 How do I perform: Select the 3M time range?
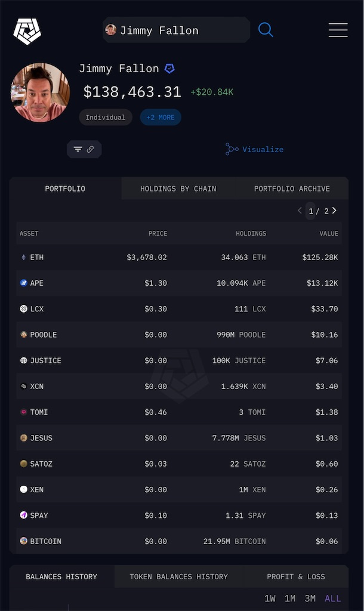[310, 598]
